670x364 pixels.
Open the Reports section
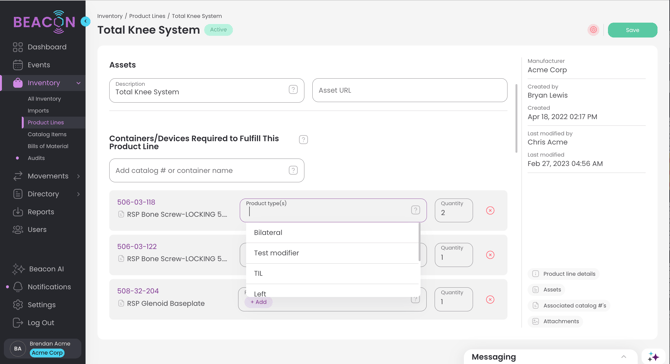point(41,212)
